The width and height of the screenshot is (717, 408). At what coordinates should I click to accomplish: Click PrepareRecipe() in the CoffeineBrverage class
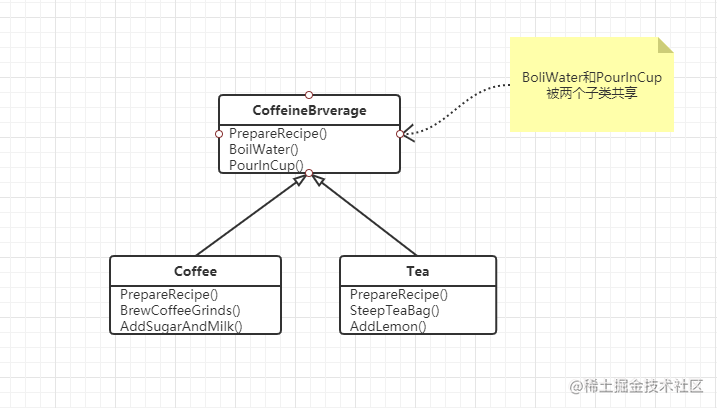[x=278, y=134]
